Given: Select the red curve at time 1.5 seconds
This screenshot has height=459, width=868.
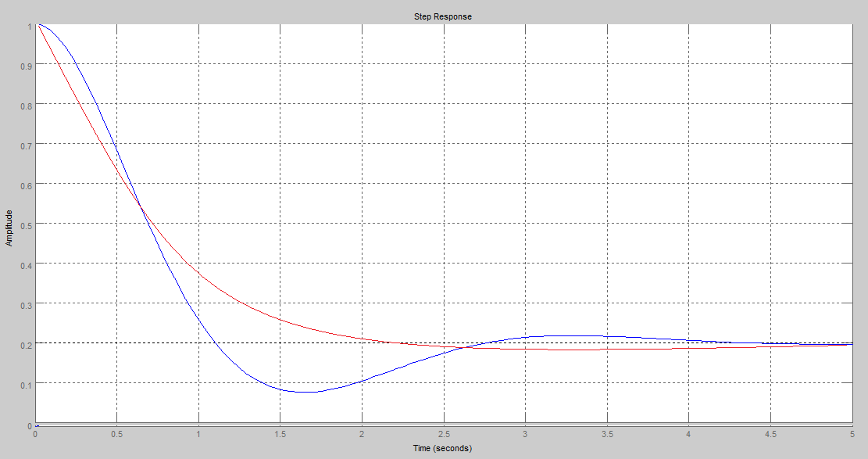Looking at the screenshot, I should tap(280, 320).
